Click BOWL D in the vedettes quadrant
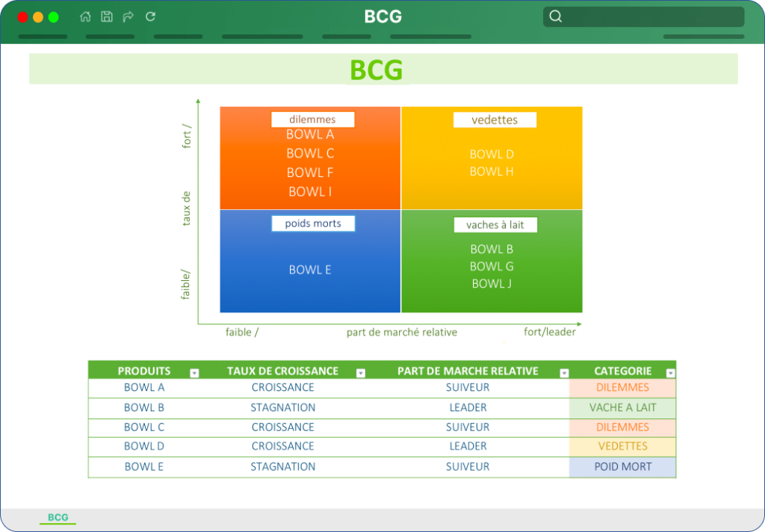Image resolution: width=765 pixels, height=532 pixels. pos(492,154)
